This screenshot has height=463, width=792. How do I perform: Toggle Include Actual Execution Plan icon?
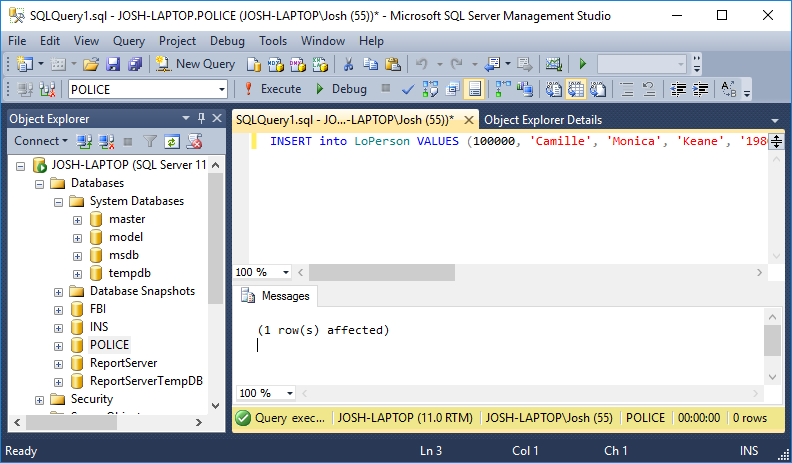(503, 89)
